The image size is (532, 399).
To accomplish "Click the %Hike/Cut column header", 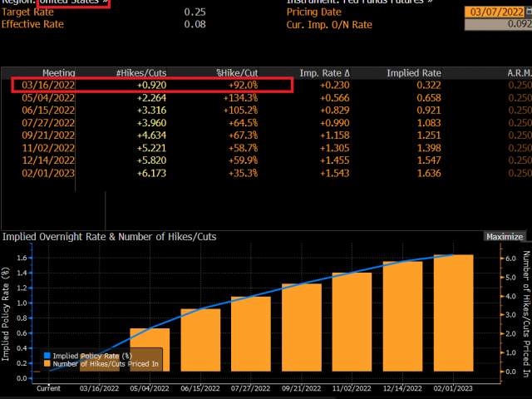I will click(238, 73).
